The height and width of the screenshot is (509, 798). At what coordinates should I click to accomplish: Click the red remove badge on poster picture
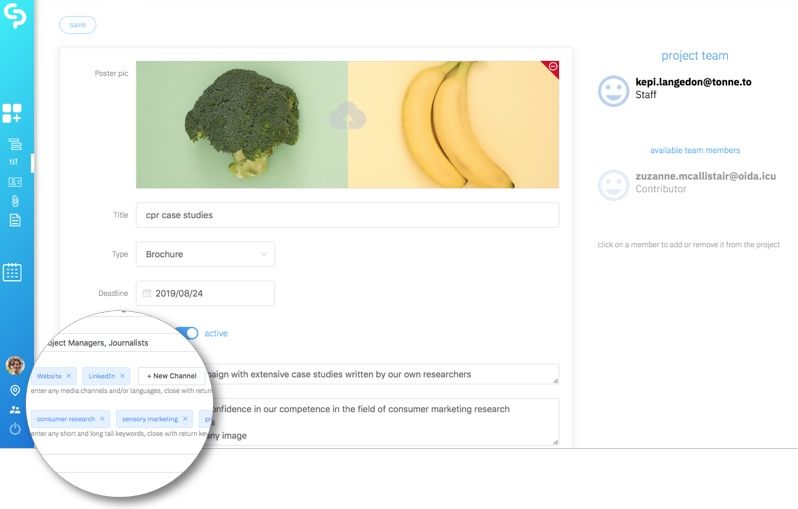tap(551, 68)
